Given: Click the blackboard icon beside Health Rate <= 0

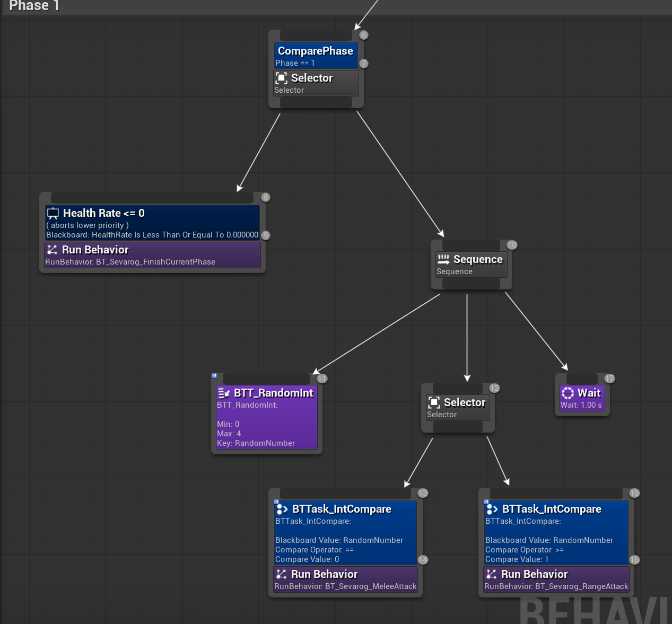Looking at the screenshot, I should [x=53, y=214].
